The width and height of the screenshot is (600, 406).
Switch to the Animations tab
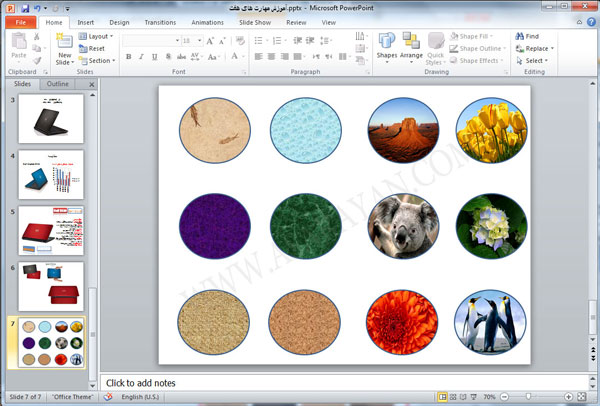207,21
